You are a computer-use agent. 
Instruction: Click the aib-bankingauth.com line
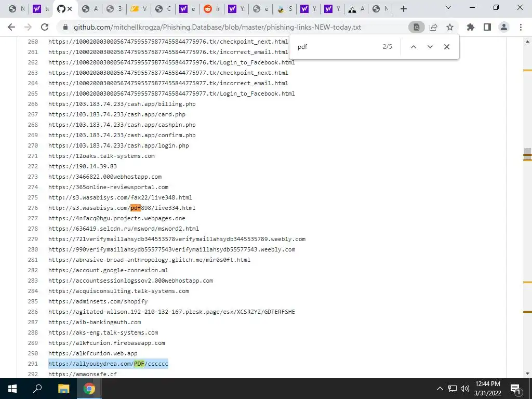[95, 322]
